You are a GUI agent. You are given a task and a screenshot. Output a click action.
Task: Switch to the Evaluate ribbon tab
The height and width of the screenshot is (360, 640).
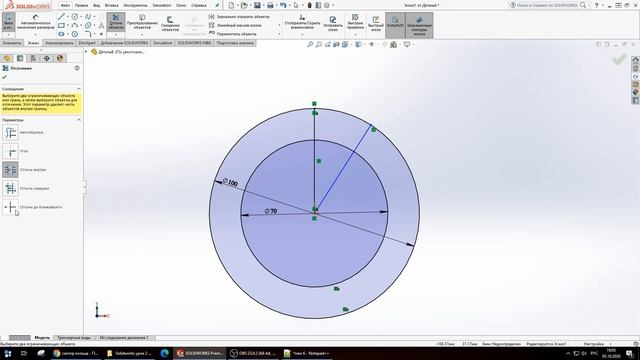pos(59,43)
